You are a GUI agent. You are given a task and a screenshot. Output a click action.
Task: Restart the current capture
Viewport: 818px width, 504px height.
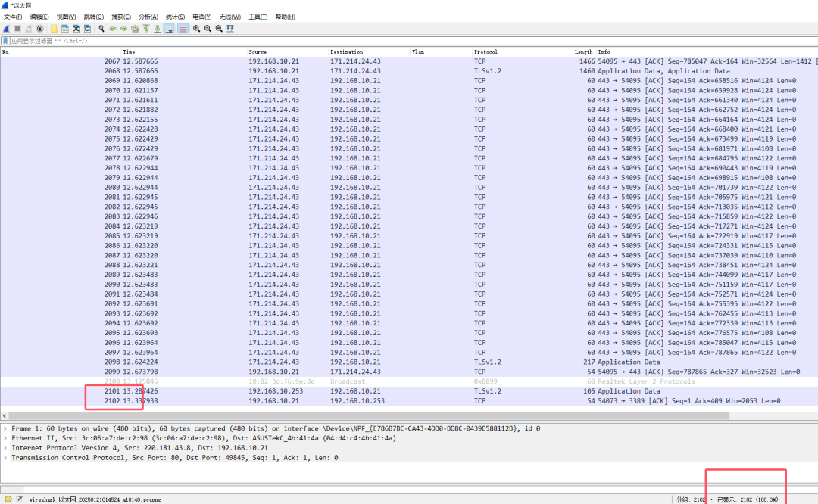pos(29,29)
